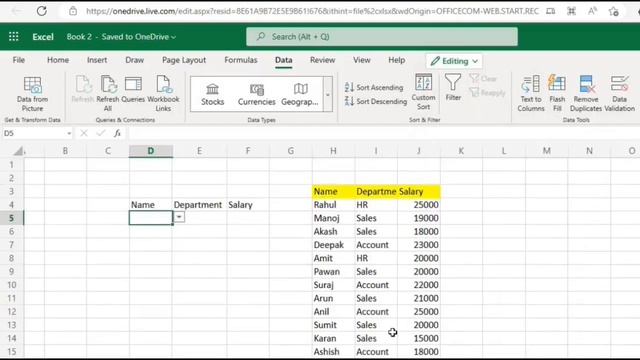Image resolution: width=640 pixels, height=360 pixels.
Task: Click the salary cell 19000
Action: (419, 218)
